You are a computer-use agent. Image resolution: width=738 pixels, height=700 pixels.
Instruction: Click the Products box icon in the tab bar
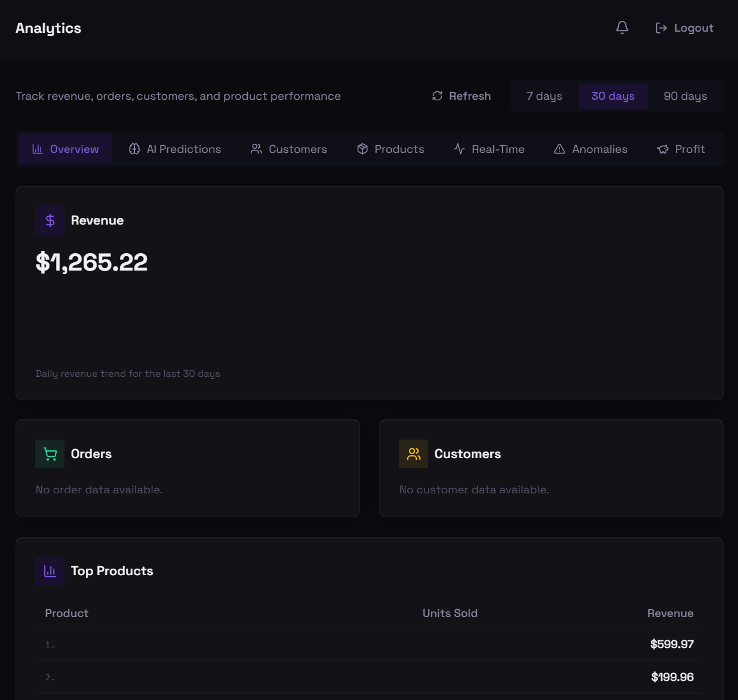(363, 149)
